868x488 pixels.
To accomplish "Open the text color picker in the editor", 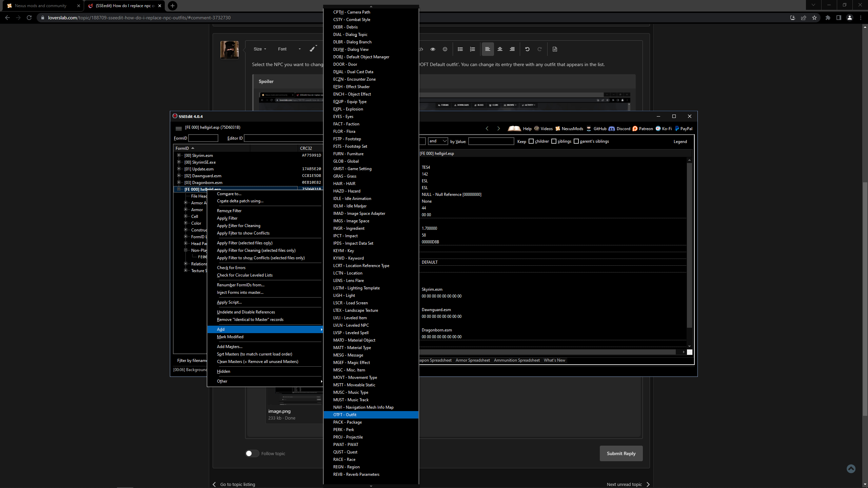I will (x=312, y=48).
